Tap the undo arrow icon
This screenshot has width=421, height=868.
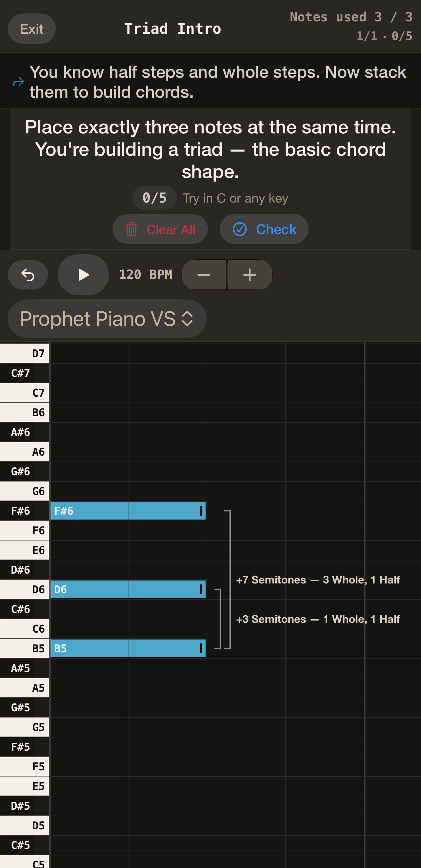[28, 275]
